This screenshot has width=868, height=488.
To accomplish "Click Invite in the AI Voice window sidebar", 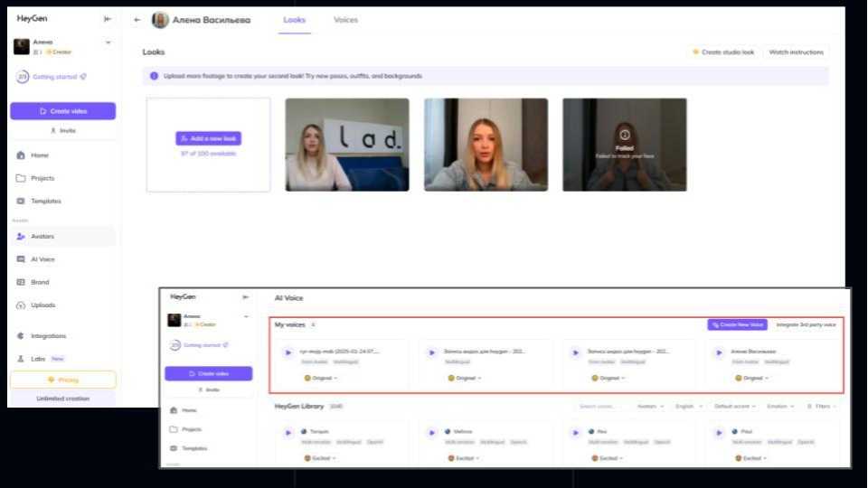I will point(209,390).
